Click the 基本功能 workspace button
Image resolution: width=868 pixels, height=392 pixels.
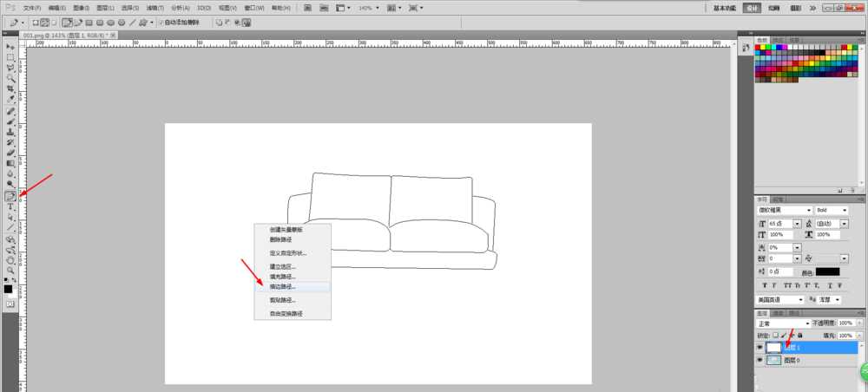tap(726, 7)
